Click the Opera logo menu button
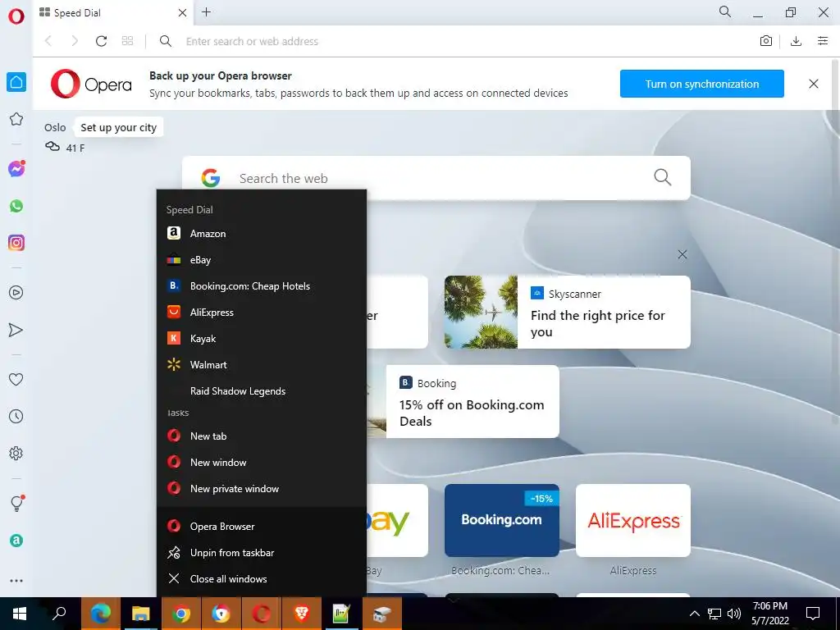Image resolution: width=840 pixels, height=630 pixels. 16,16
